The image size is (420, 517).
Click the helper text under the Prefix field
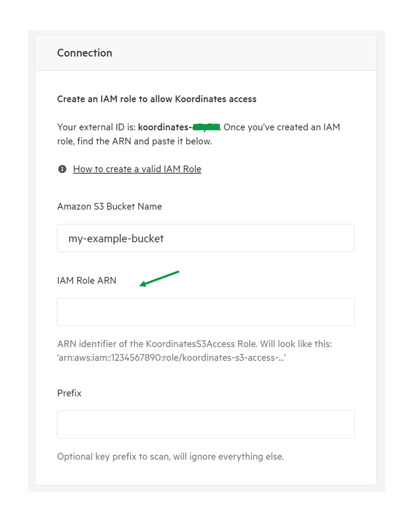point(170,456)
